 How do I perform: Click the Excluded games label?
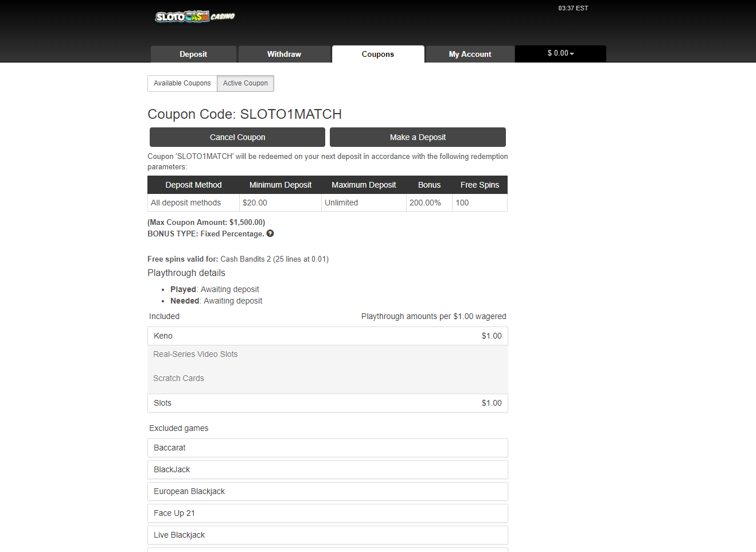click(x=179, y=428)
